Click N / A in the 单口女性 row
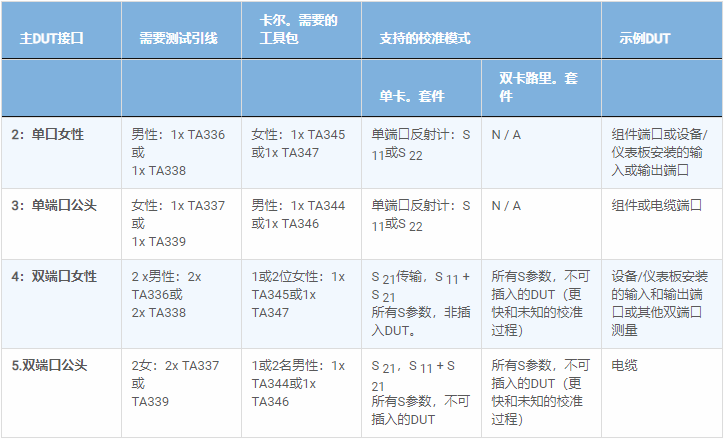 coord(506,134)
